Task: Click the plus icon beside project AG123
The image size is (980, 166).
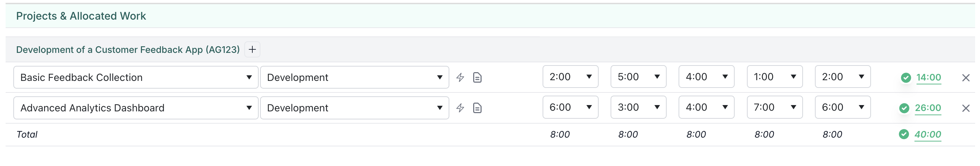Action: 252,49
